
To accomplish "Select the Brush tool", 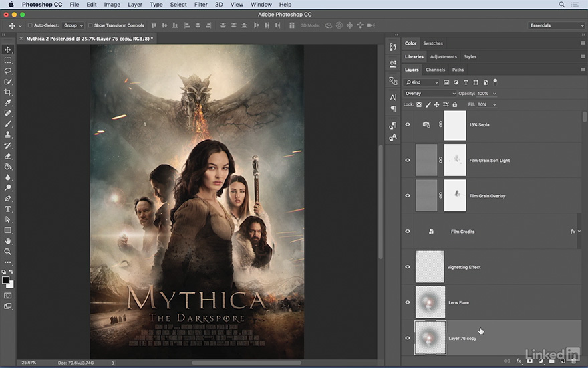I will [x=7, y=124].
